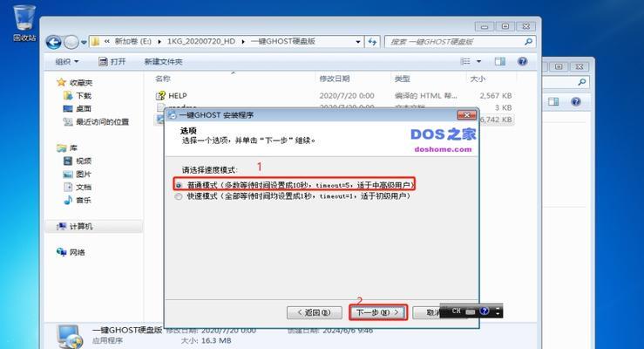644x349 pixels.
Task: Open 最近访问的位置 in navigation pane
Action: 96,121
